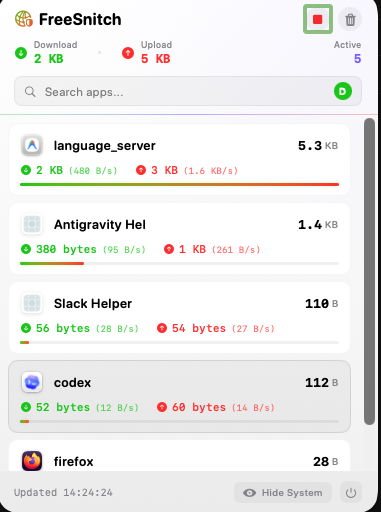Click the 52 bytes download value
The height and width of the screenshot is (512, 381).
[63, 407]
